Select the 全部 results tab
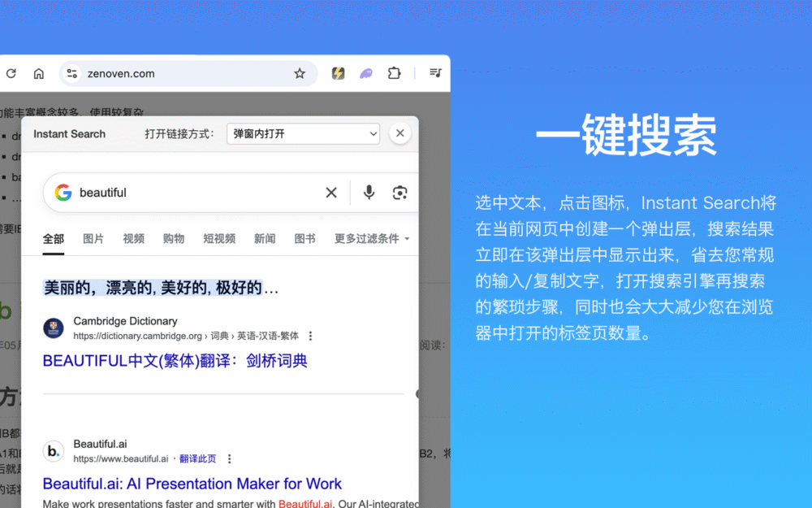The height and width of the screenshot is (508, 812). pyautogui.click(x=54, y=239)
